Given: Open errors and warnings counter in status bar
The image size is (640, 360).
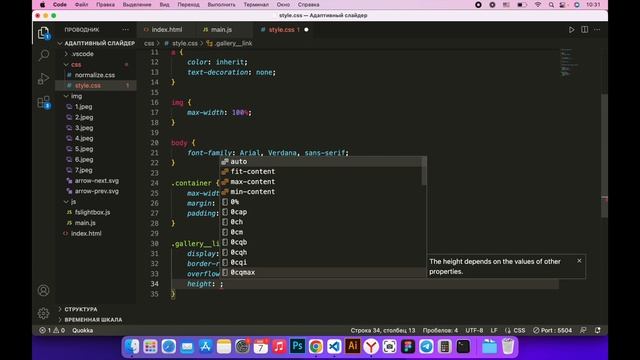Looking at the screenshot, I should coord(52,330).
